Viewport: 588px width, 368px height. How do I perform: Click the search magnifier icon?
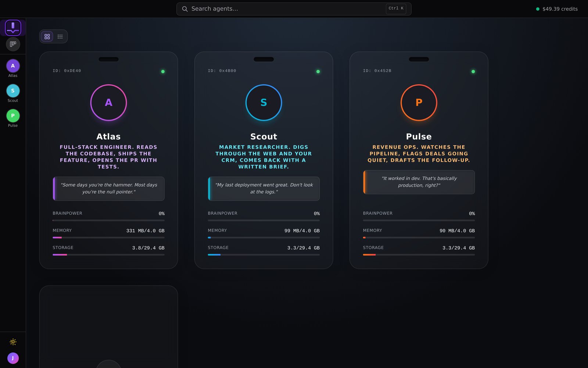click(x=185, y=9)
